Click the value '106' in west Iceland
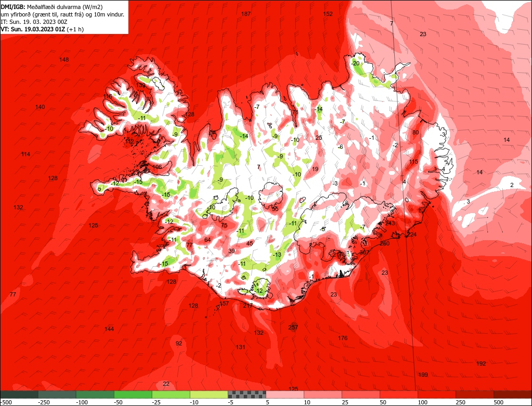The image size is (532, 406). [157, 167]
